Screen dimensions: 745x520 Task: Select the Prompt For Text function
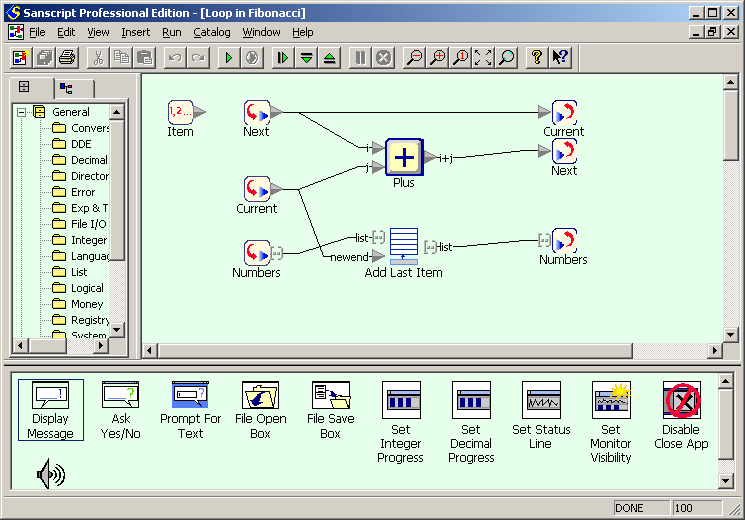pos(191,410)
